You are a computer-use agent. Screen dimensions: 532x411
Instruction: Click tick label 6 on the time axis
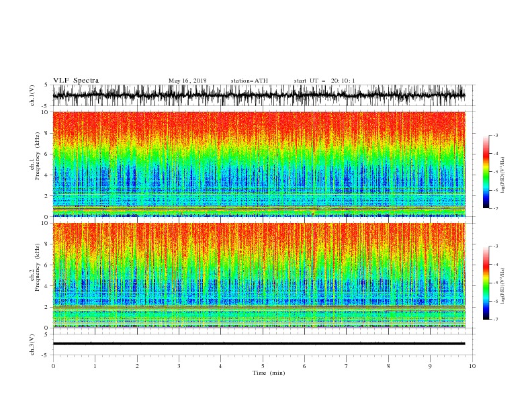[304, 366]
